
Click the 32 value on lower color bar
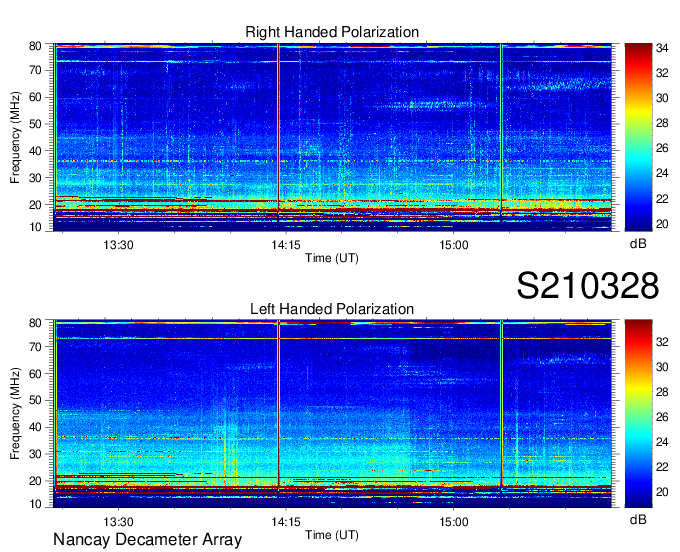[x=662, y=342]
